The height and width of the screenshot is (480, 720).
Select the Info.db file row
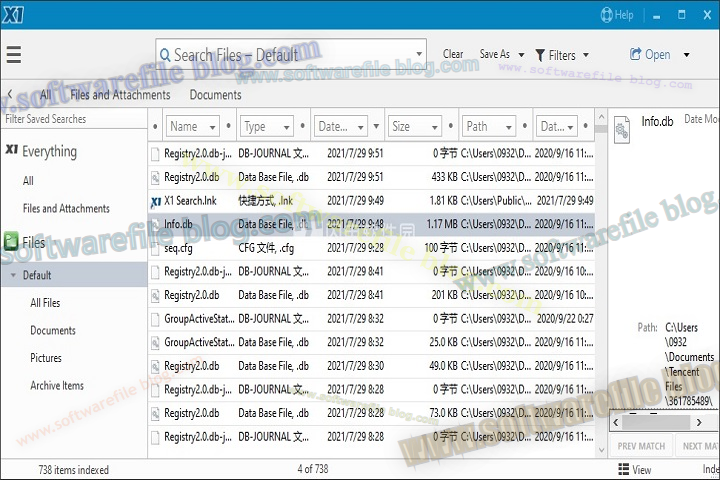point(371,224)
